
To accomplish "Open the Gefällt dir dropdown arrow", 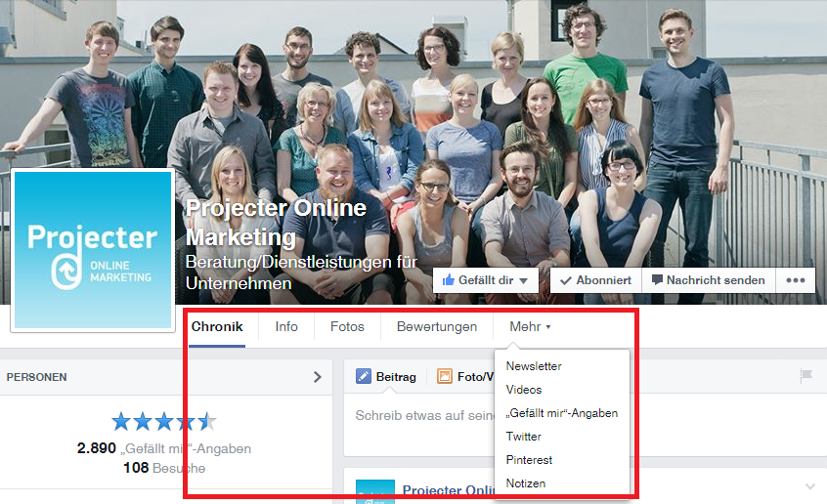I will pos(523,281).
